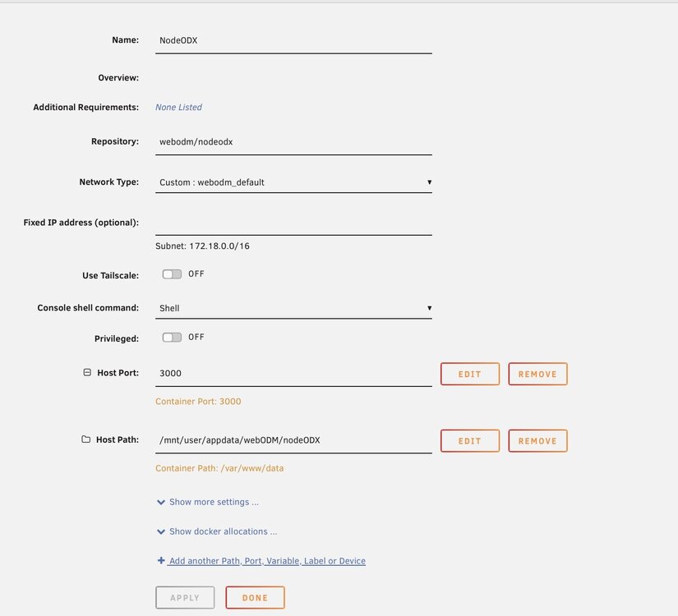
Task: Click the folder icon beside Host Path
Action: [86, 439]
